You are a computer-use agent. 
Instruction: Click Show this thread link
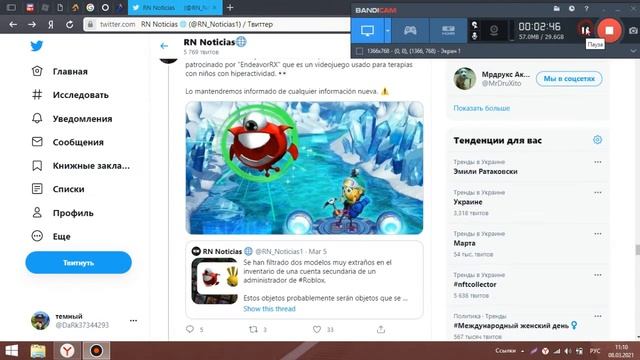pyautogui.click(x=269, y=309)
